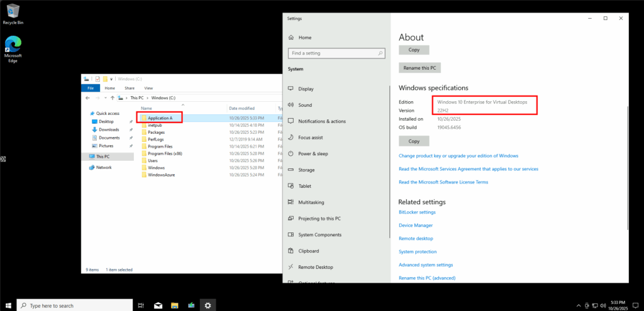Select This PC in navigation pane
Screen dimensions: 644x311
coord(103,156)
